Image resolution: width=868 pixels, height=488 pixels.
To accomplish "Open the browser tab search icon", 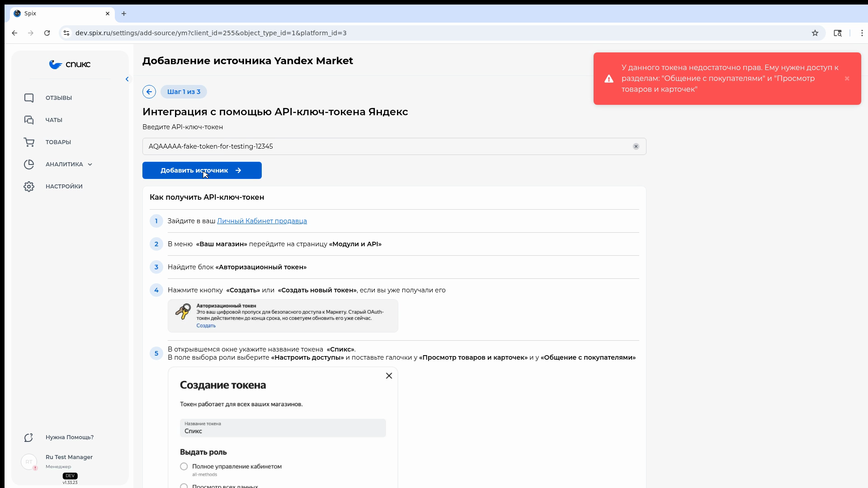I will [838, 33].
